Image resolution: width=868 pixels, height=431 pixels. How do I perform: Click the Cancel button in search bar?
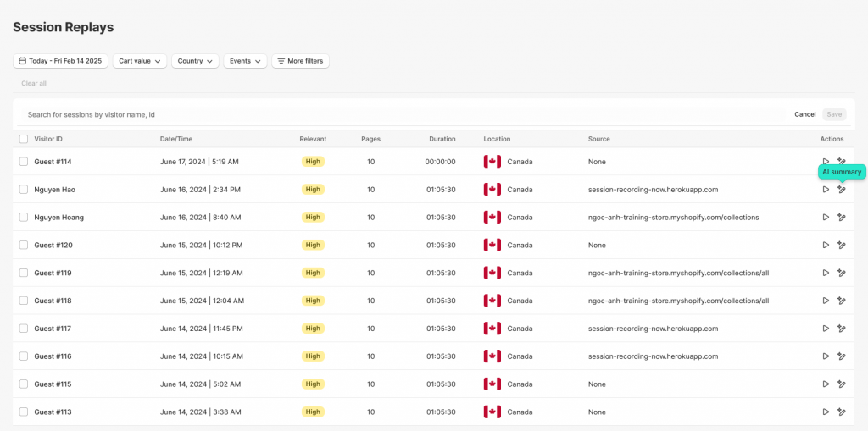[x=804, y=114]
